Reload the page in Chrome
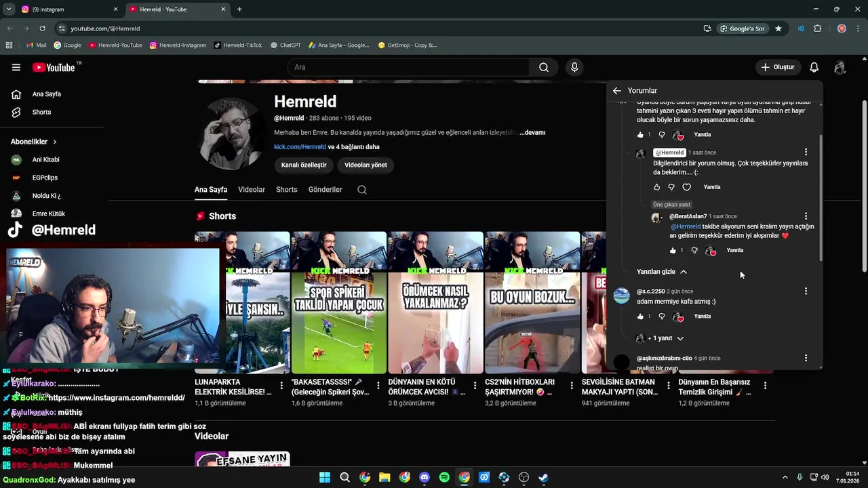This screenshot has height=488, width=868. click(42, 28)
